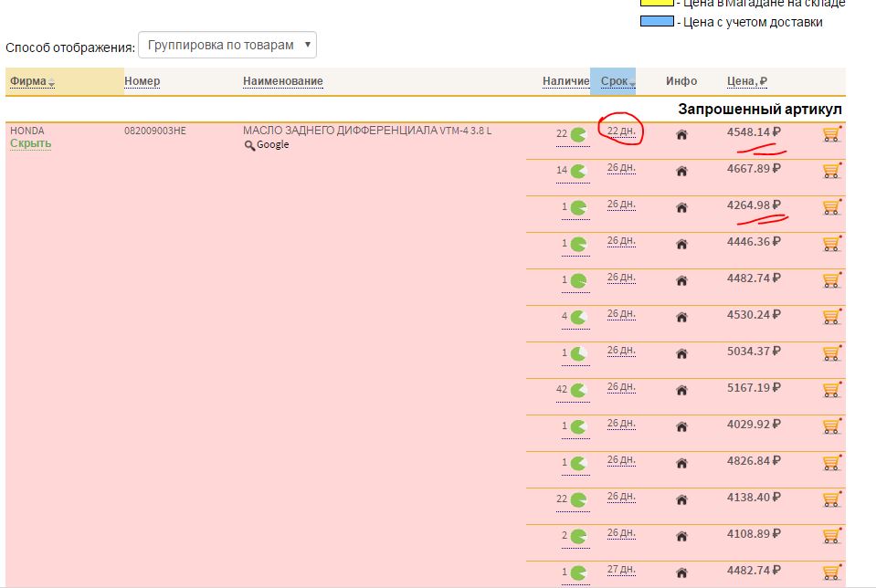
Task: Open the display mode dropdown 'Группировка по товарам'
Action: (x=227, y=45)
